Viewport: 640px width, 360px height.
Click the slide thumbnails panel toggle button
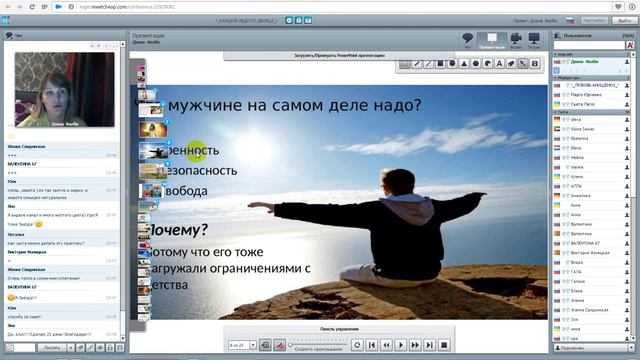265,345
